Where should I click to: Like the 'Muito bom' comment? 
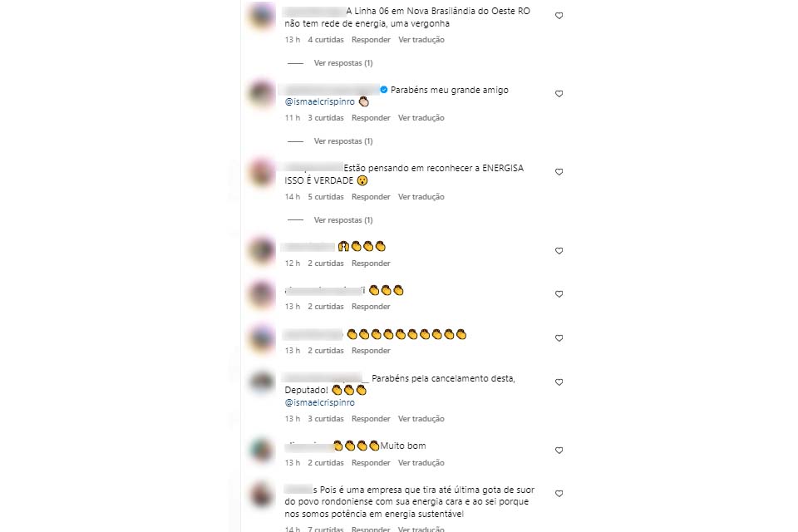tap(559, 451)
